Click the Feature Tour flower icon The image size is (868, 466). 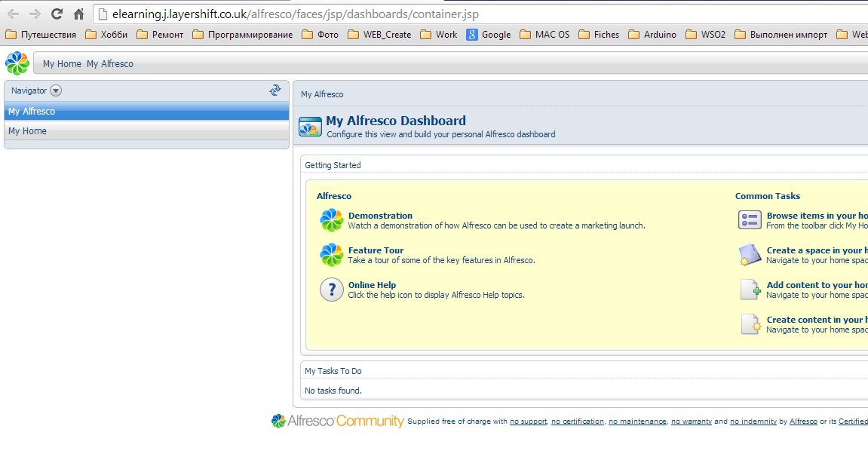331,254
